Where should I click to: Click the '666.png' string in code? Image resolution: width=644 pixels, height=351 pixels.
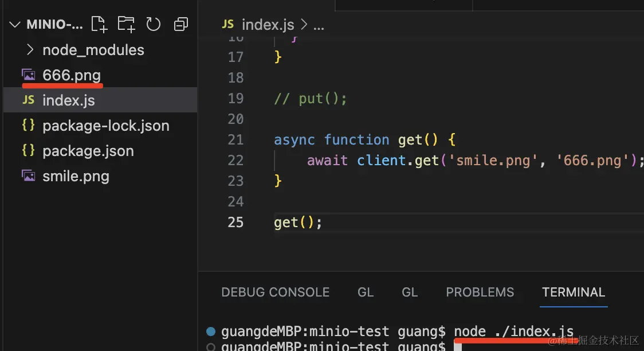coord(592,160)
